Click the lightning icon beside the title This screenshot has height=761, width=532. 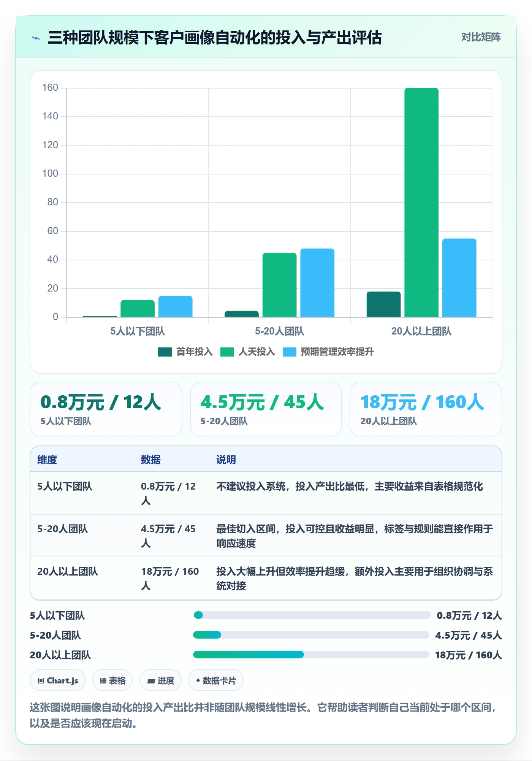(36, 38)
